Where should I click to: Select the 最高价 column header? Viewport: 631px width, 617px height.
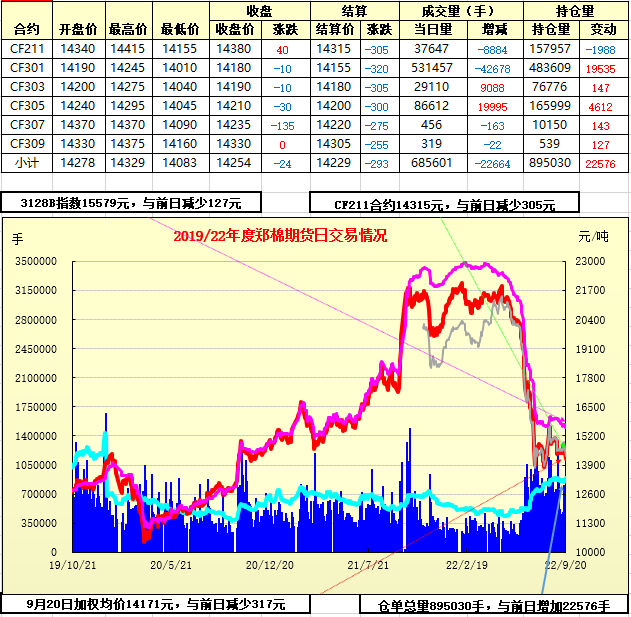tap(128, 29)
